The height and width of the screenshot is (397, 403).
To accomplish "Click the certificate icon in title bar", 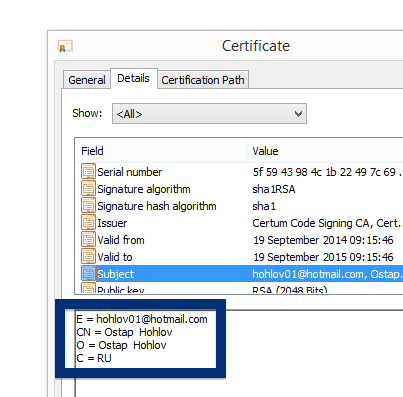I will click(x=65, y=46).
